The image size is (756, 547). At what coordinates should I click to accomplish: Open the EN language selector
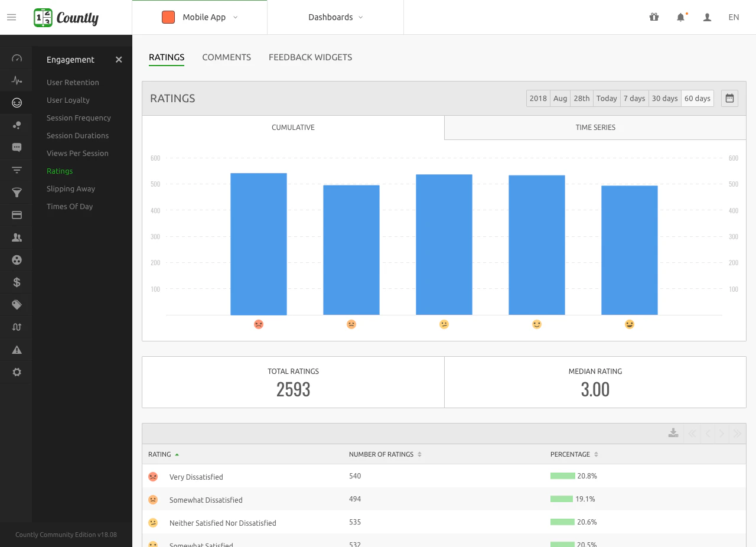pyautogui.click(x=734, y=17)
